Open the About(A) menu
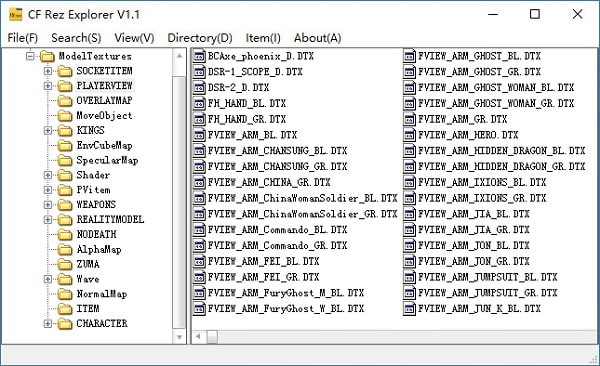This screenshot has height=366, width=600. click(x=318, y=38)
